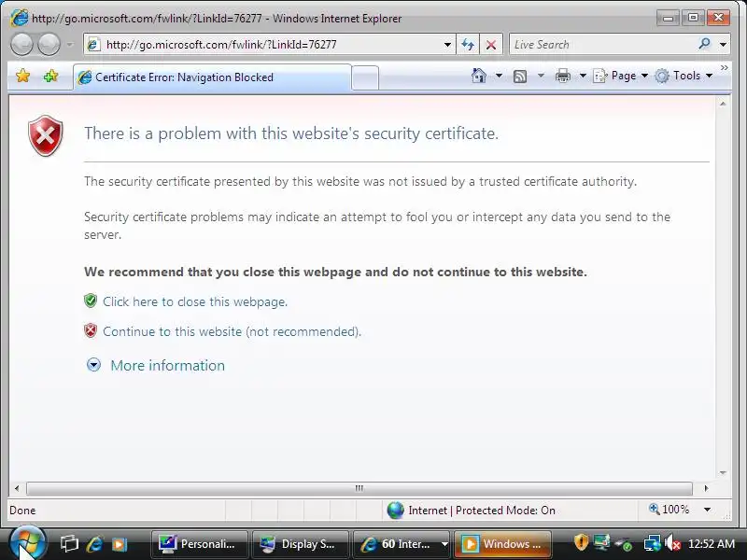Click the horizontal scrollbar thumb

tap(359, 488)
